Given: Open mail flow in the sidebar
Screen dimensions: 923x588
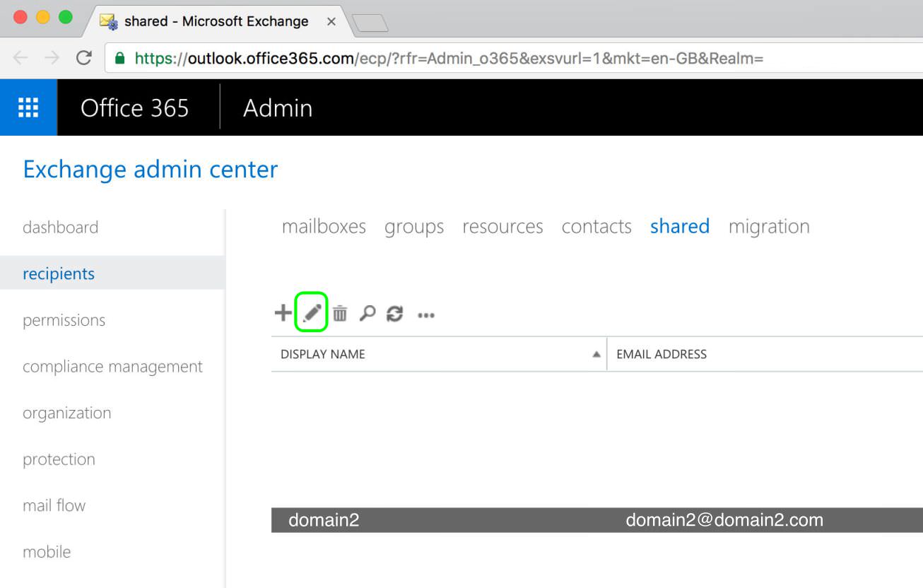Looking at the screenshot, I should [54, 505].
